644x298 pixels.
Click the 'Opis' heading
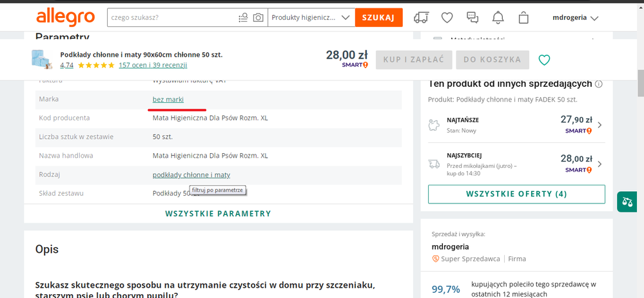coord(47,249)
